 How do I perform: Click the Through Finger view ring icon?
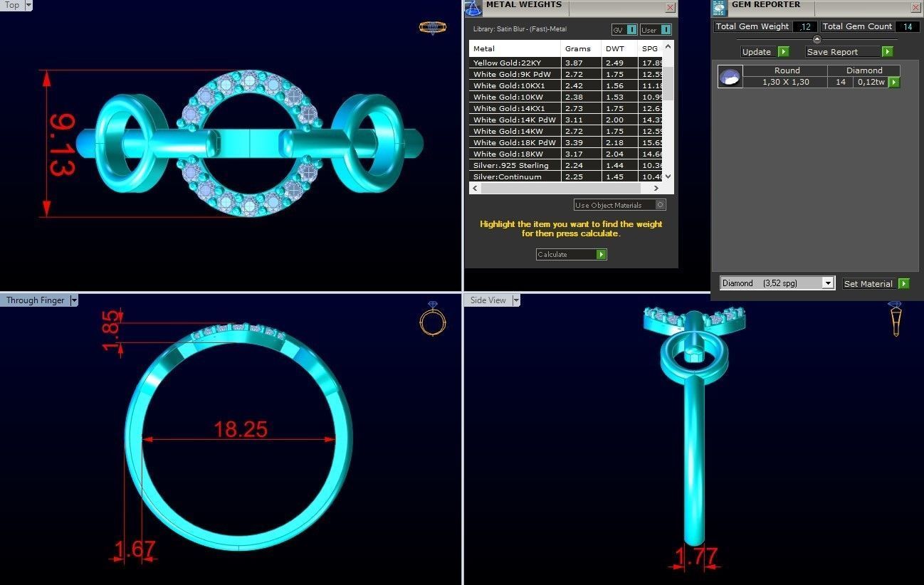pyautogui.click(x=433, y=318)
